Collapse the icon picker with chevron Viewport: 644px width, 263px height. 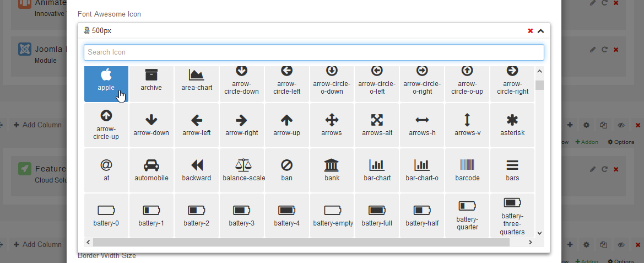coord(540,31)
